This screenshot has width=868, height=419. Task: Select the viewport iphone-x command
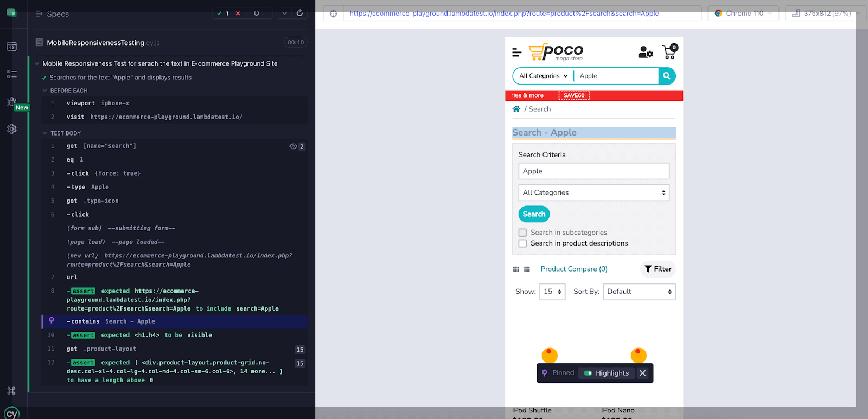point(175,103)
